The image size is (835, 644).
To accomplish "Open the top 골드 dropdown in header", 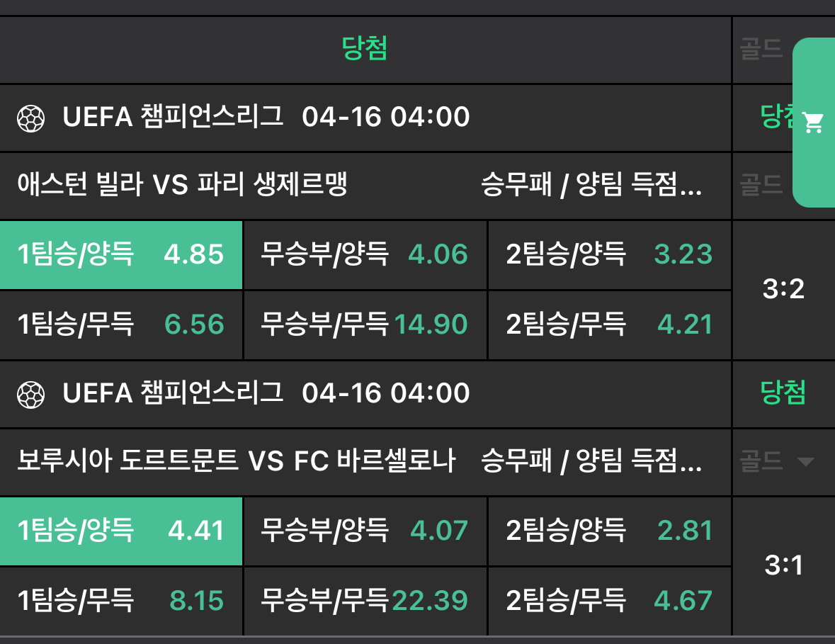I will (761, 50).
